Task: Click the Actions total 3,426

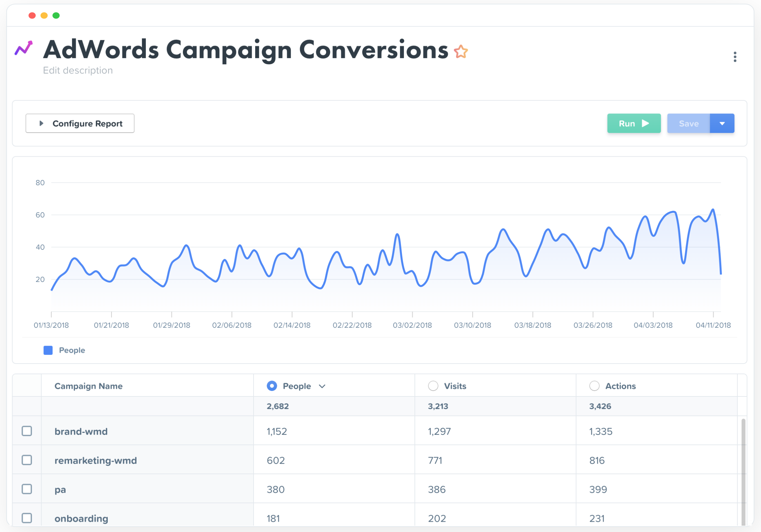Action: 600,406
